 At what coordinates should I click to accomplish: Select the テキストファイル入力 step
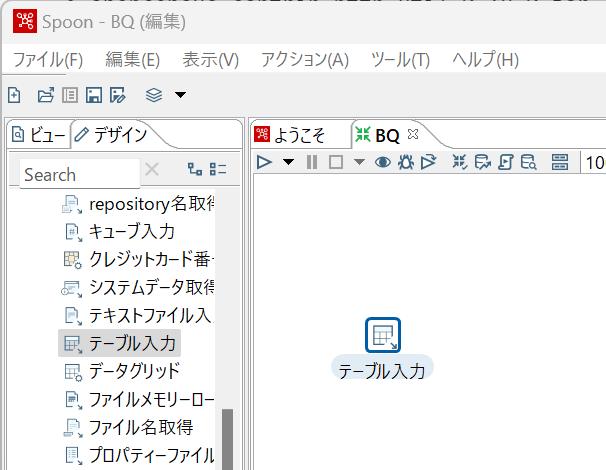click(x=138, y=315)
